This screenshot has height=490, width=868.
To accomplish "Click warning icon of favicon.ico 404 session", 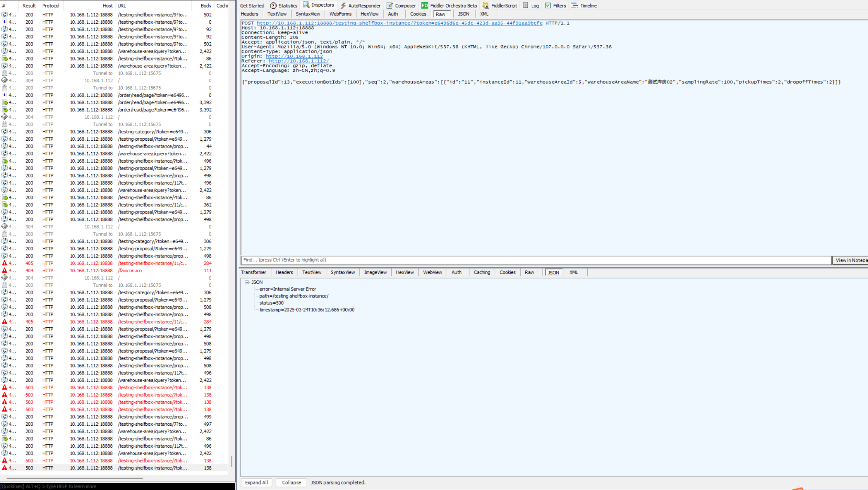I will point(4,270).
